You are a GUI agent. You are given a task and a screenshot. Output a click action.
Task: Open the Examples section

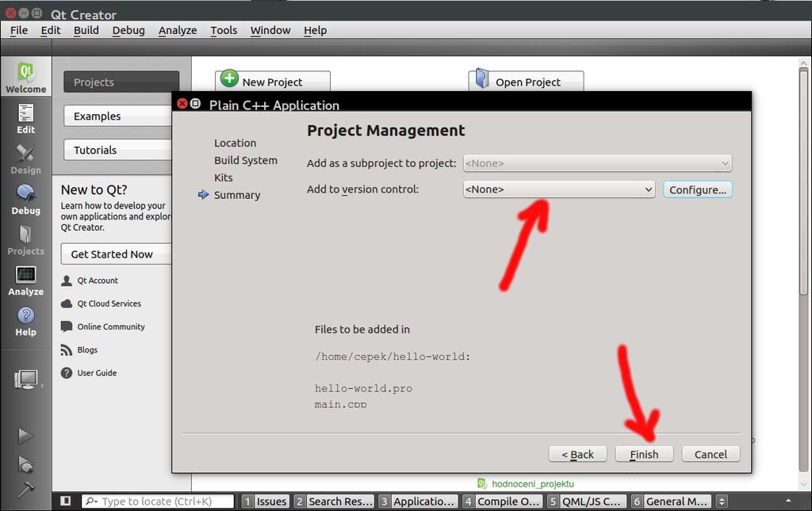pyautogui.click(x=118, y=116)
